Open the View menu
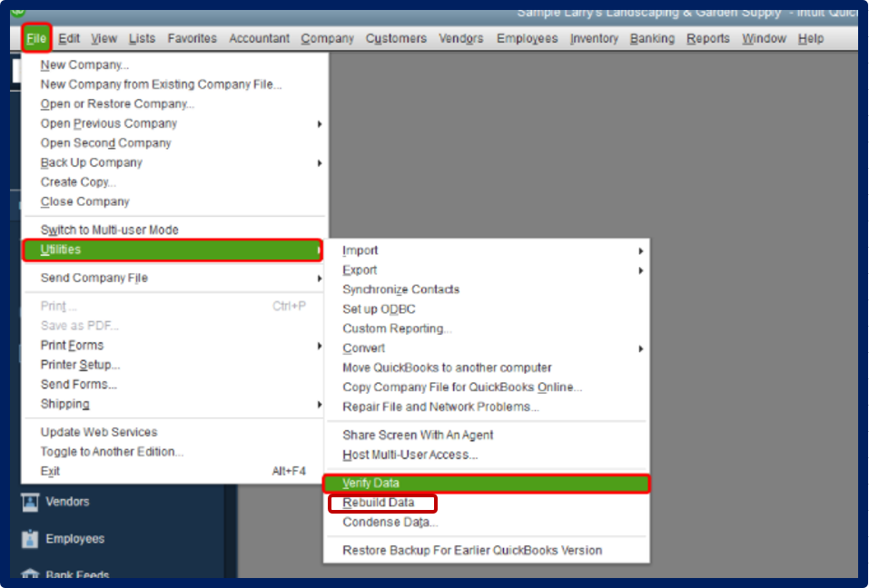Viewport: 869px width, 588px height. (104, 39)
